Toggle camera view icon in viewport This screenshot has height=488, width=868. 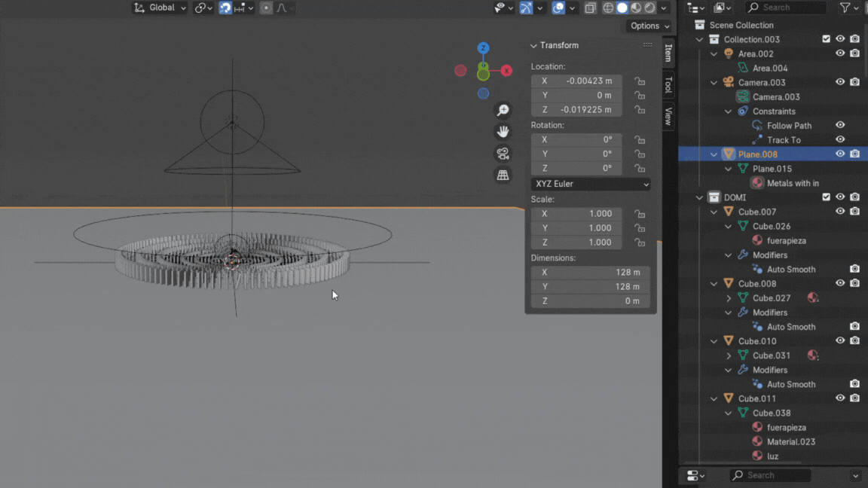(503, 154)
